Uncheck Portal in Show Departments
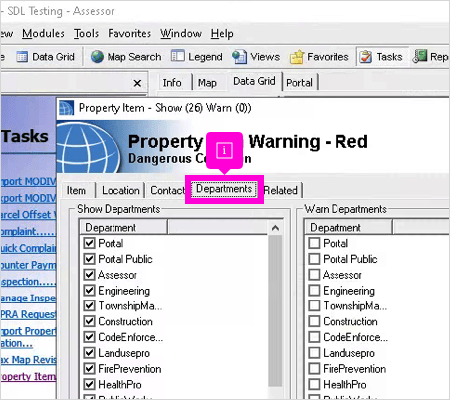The width and height of the screenshot is (450, 400). point(89,243)
